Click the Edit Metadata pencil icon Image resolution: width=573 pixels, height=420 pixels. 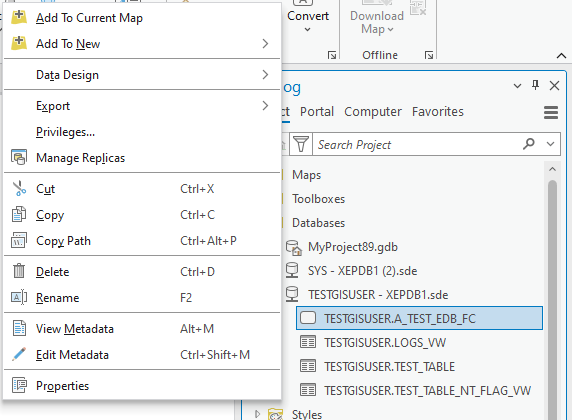[x=19, y=354]
